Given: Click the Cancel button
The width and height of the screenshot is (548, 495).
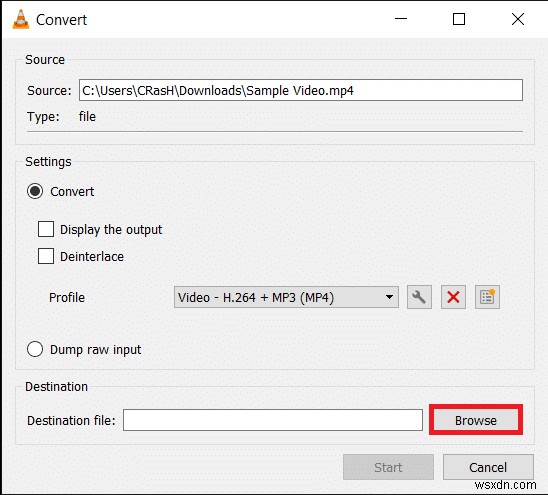Looking at the screenshot, I should pos(488,467).
